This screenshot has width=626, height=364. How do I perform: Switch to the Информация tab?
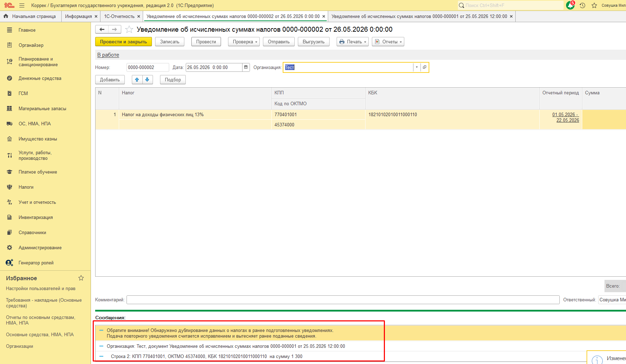coord(78,16)
